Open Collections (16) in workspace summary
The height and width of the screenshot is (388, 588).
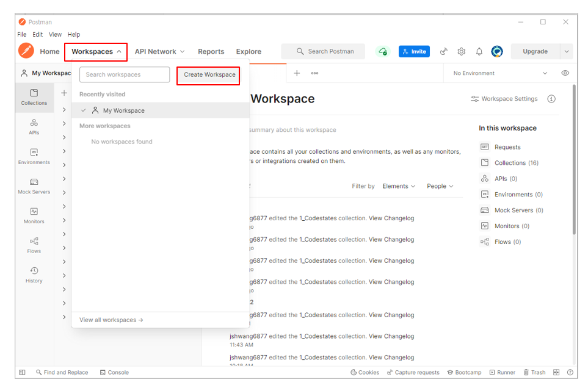point(510,163)
